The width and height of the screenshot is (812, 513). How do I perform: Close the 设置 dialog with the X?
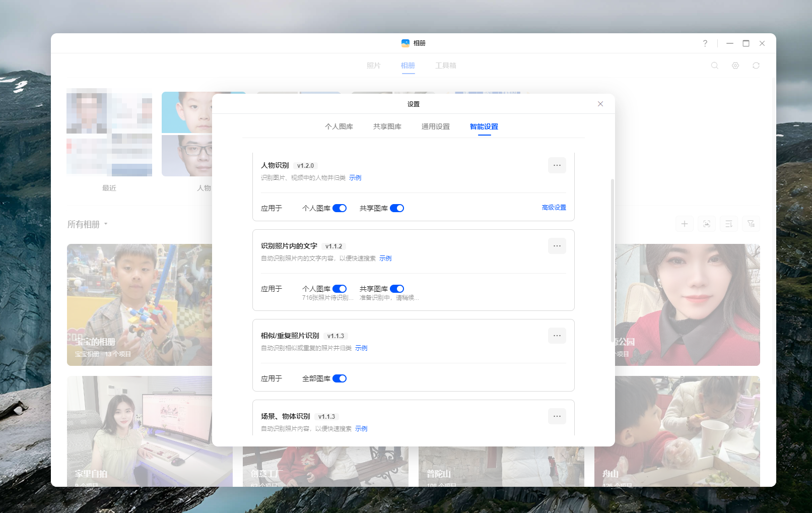point(600,104)
